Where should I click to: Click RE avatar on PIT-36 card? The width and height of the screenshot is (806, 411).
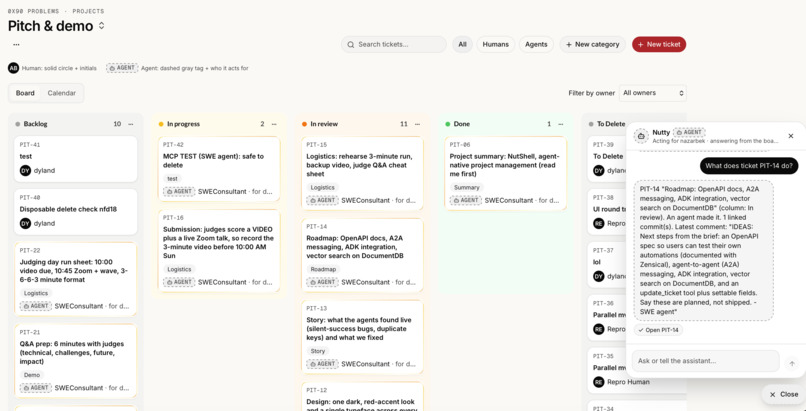click(599, 329)
